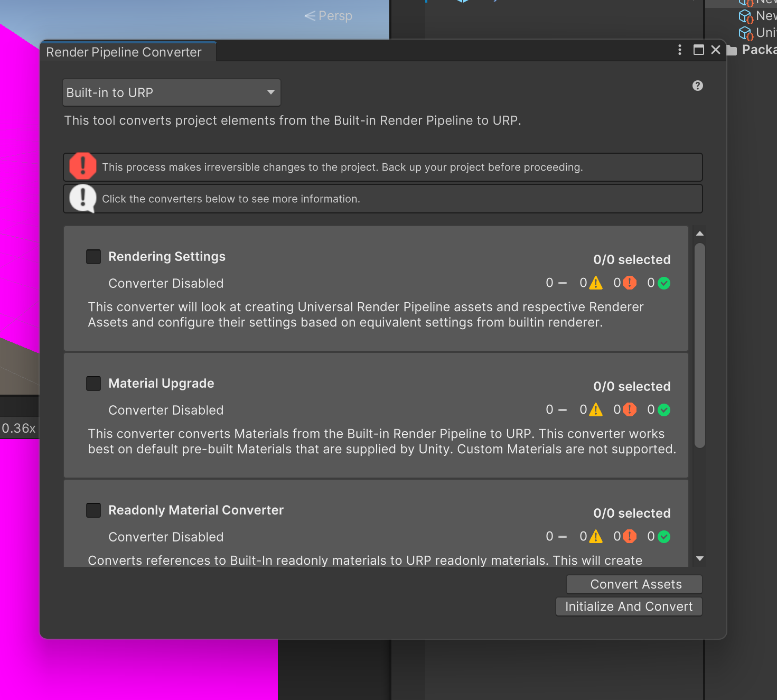Click 'Click the converters below' info message
Screen dimensions: 777x700
231,199
